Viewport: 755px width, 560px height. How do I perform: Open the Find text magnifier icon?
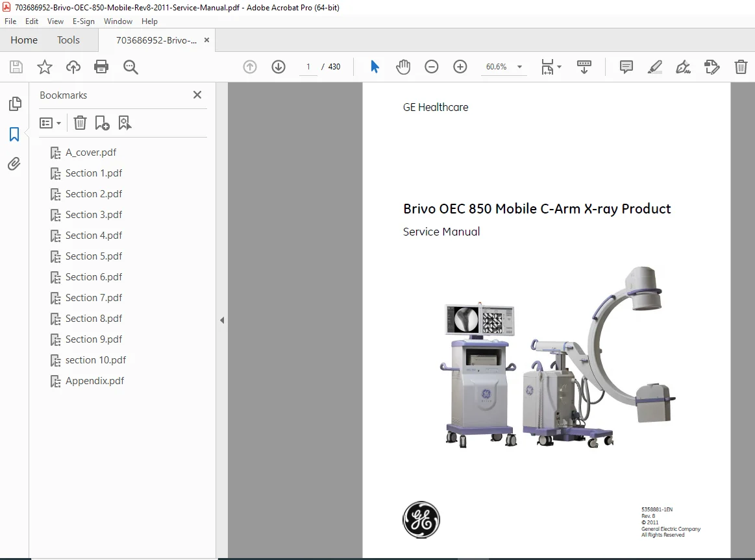coord(130,67)
